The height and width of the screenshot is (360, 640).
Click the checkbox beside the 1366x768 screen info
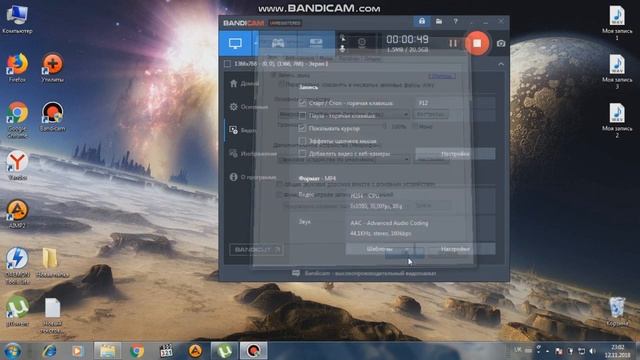(x=227, y=64)
